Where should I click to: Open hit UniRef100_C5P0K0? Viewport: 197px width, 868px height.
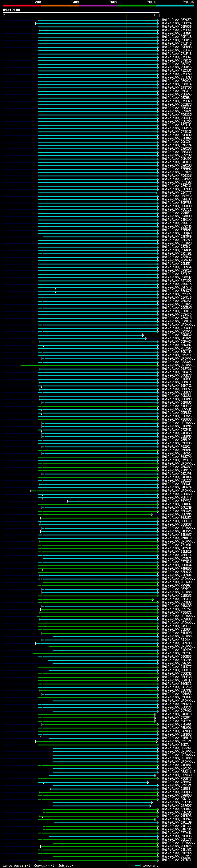click(x=177, y=342)
